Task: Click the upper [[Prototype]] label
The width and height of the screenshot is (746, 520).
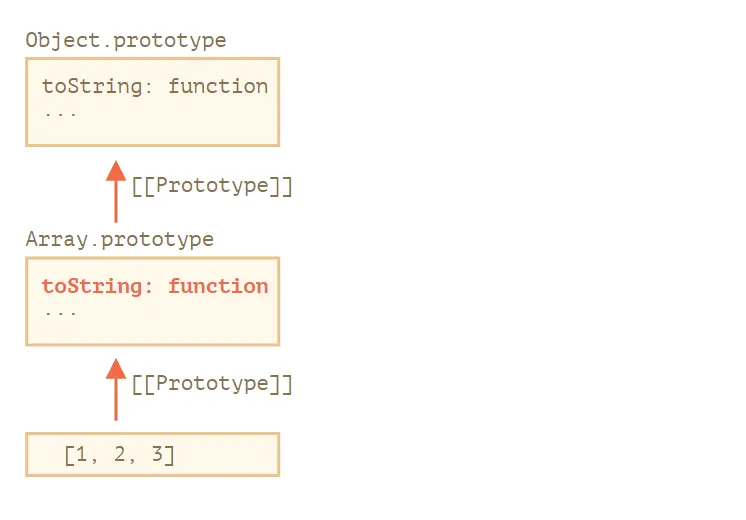Action: pos(212,186)
